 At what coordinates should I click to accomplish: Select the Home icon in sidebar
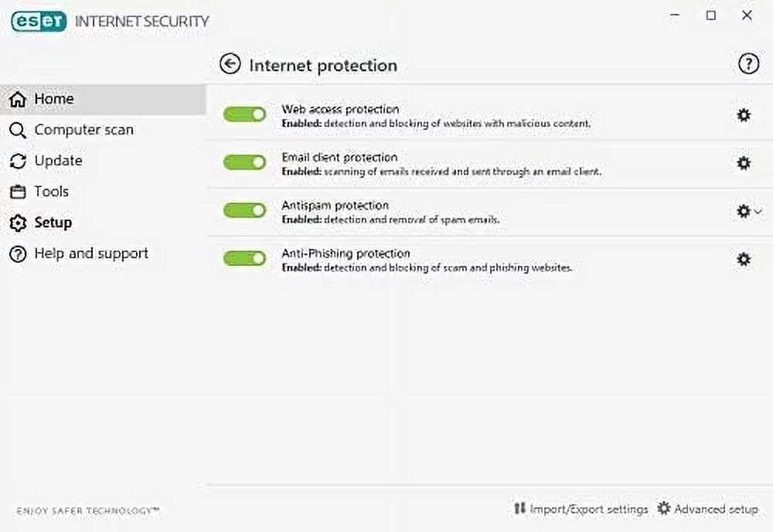point(17,99)
